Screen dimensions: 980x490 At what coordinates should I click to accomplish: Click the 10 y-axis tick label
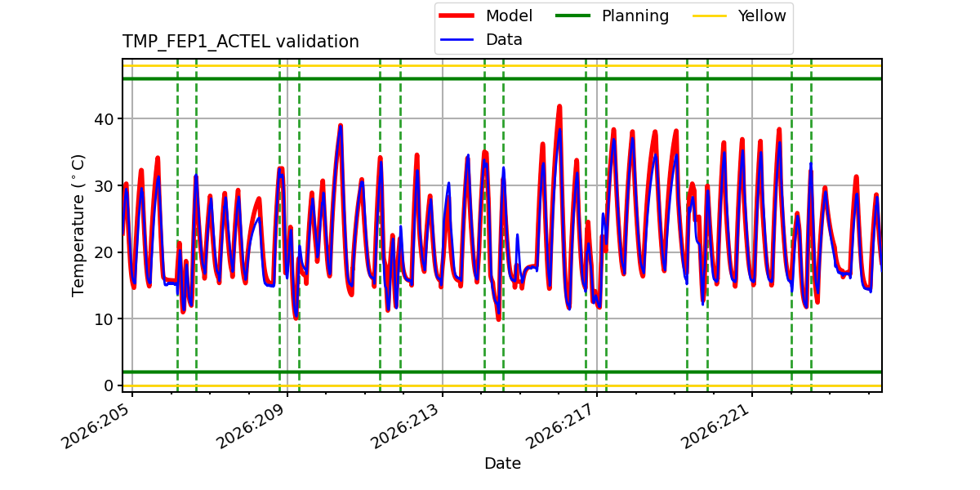[103, 319]
